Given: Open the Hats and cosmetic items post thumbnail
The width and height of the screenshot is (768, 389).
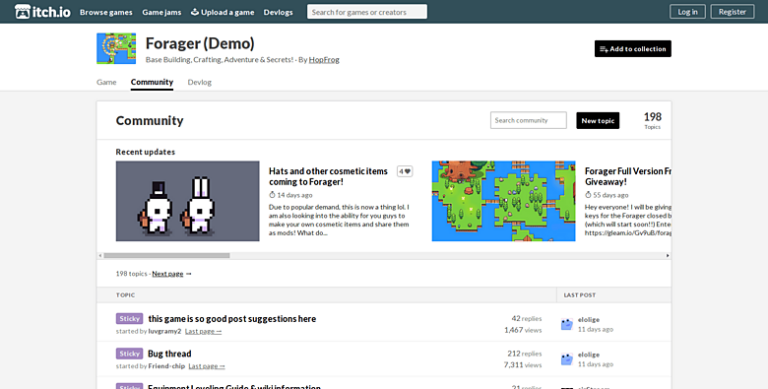Looking at the screenshot, I should (188, 201).
